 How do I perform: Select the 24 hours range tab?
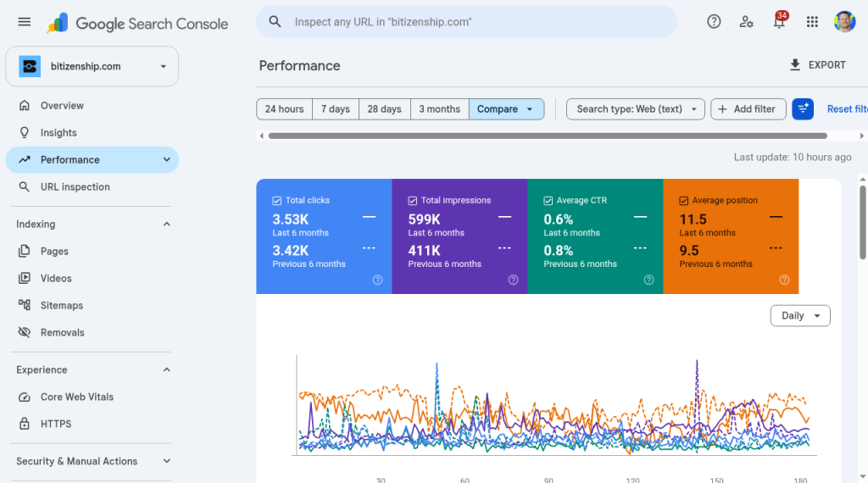284,109
